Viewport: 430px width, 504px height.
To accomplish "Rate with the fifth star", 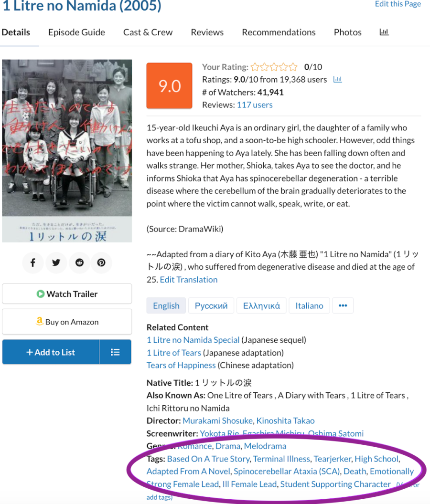I will coord(293,67).
